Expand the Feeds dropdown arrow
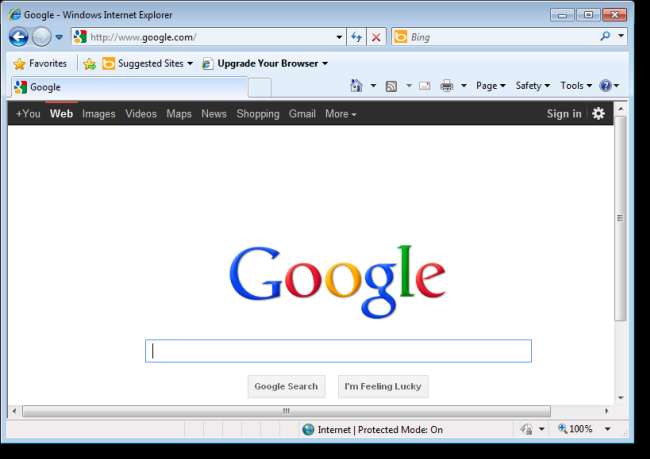The image size is (650, 459). tap(409, 85)
